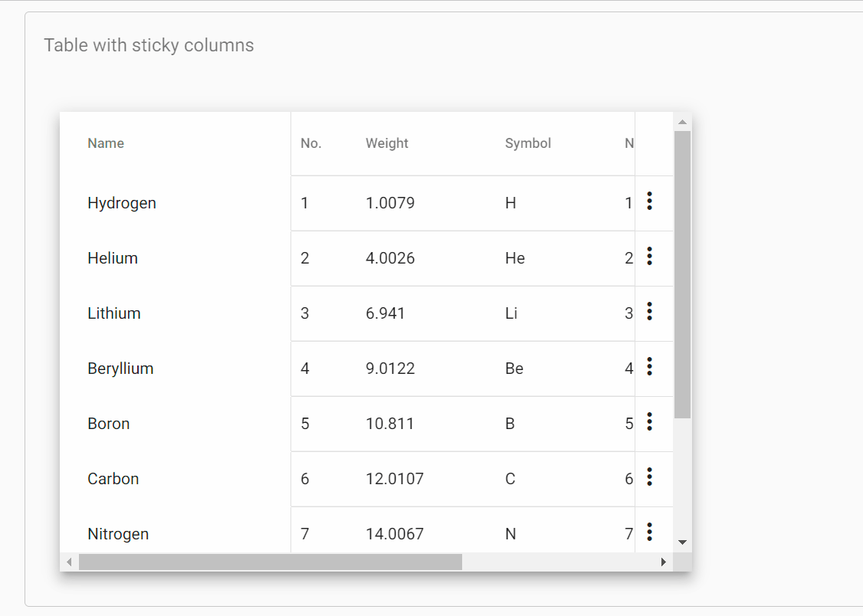This screenshot has height=616, width=863.
Task: Select the Symbol column header
Action: (x=528, y=143)
